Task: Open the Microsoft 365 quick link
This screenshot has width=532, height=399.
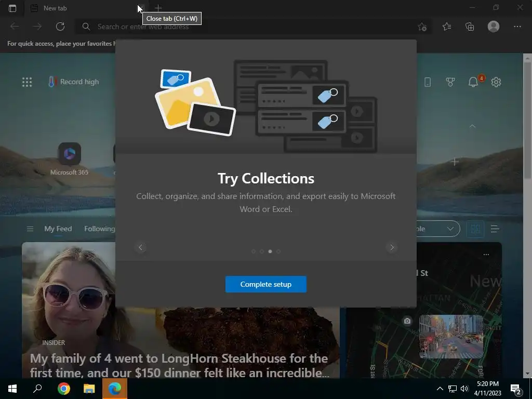Action: tap(69, 159)
